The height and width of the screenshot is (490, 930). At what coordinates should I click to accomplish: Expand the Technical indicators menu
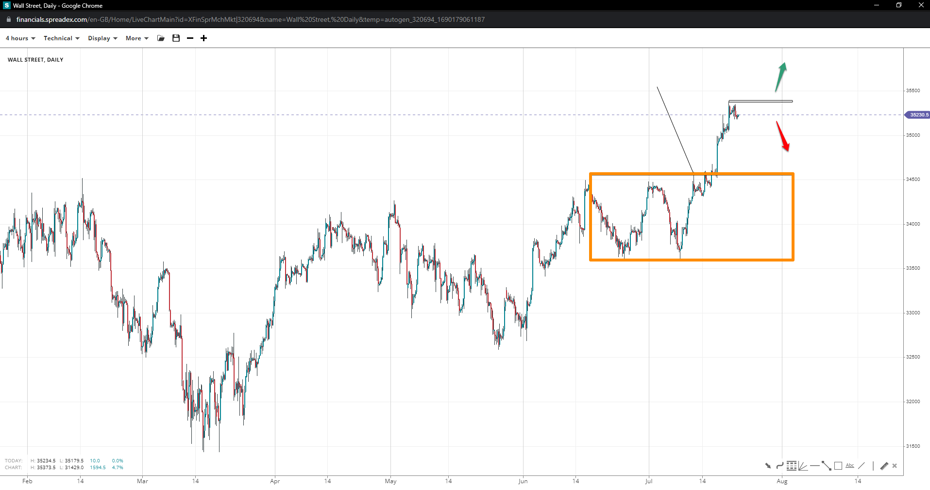point(61,38)
